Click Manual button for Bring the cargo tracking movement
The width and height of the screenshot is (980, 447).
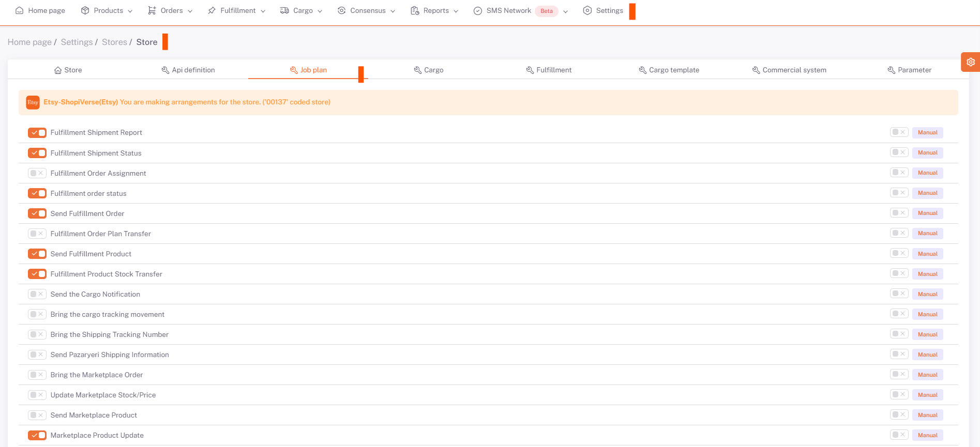click(x=928, y=314)
